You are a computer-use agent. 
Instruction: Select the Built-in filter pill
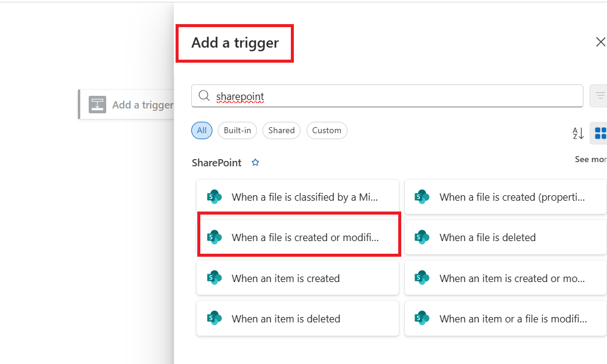coord(237,130)
